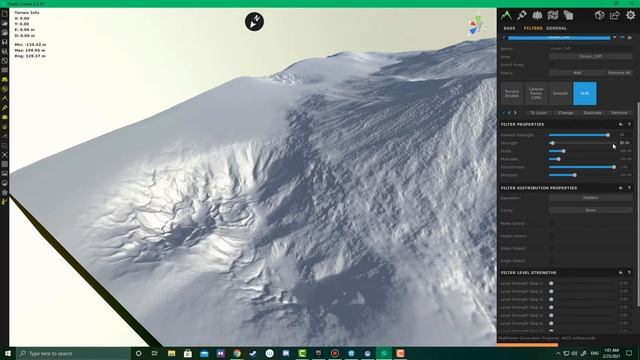This screenshot has width=640, height=360.
Task: Expand the layer dropdown arrow on blue bar
Action: click(x=615, y=38)
